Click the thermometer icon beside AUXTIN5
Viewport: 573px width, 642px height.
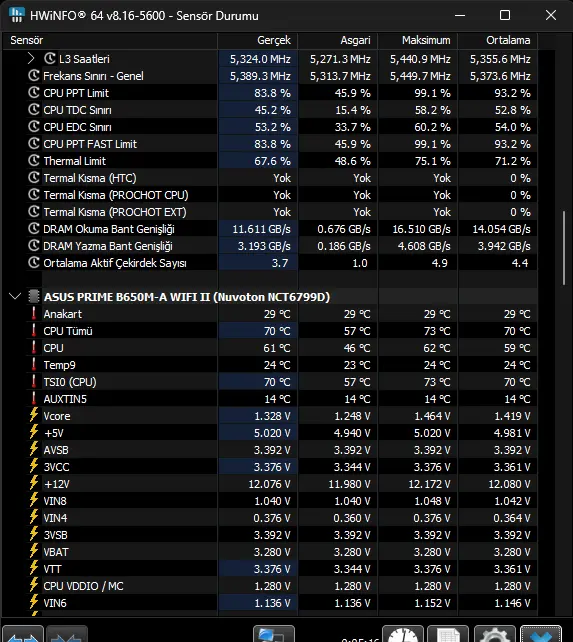coord(34,398)
